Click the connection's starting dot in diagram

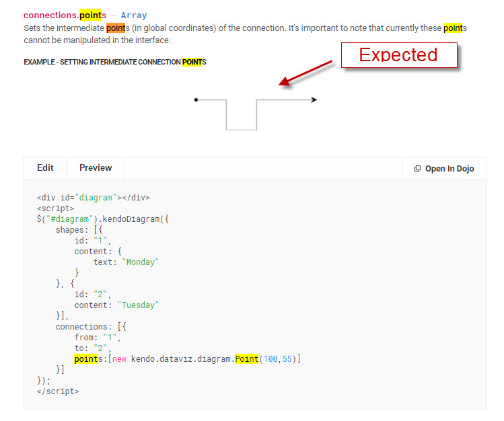[196, 100]
